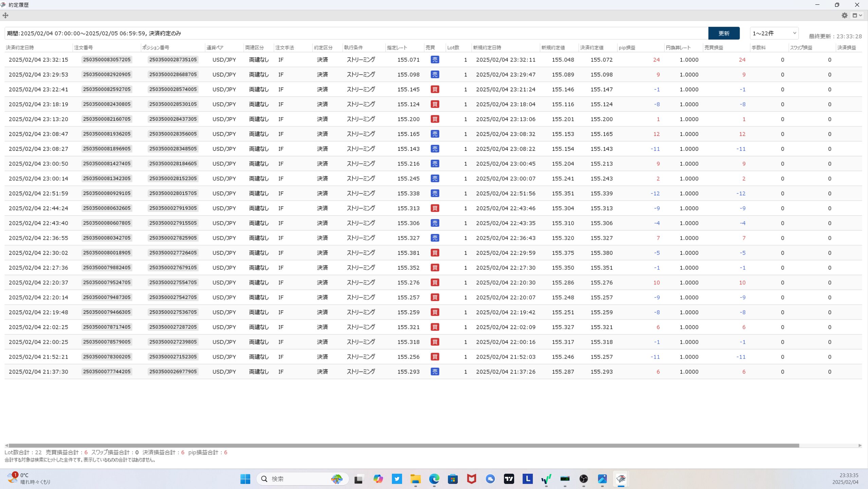This screenshot has width=868, height=489.
Task: Click the period filter field
Action: pos(356,33)
